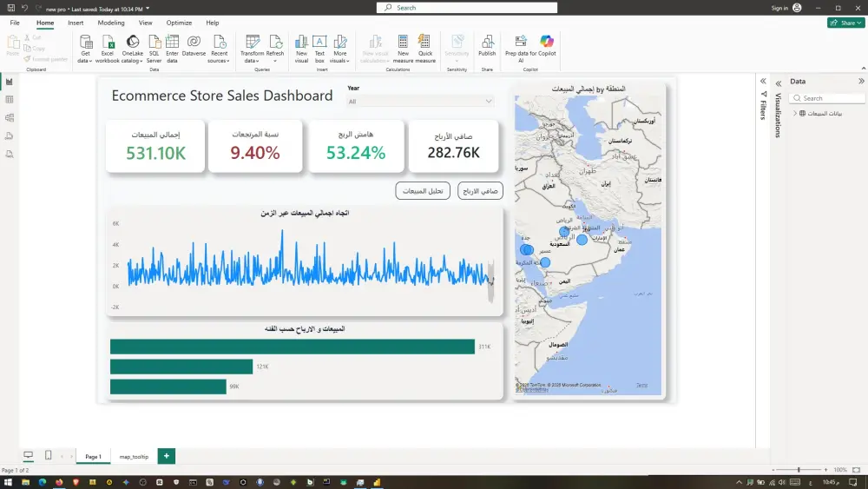Undo last action in title bar
868x489 pixels.
click(x=24, y=8)
